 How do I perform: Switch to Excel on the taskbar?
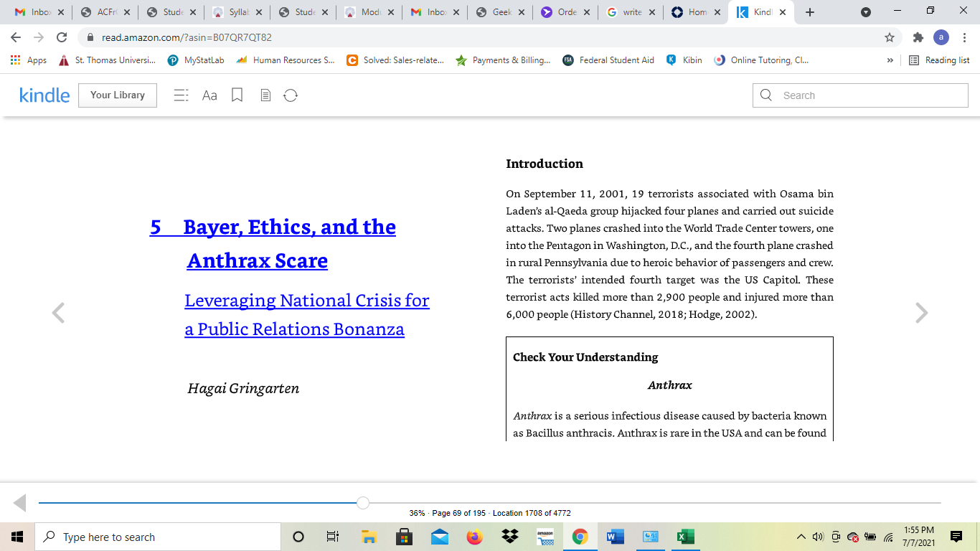685,537
